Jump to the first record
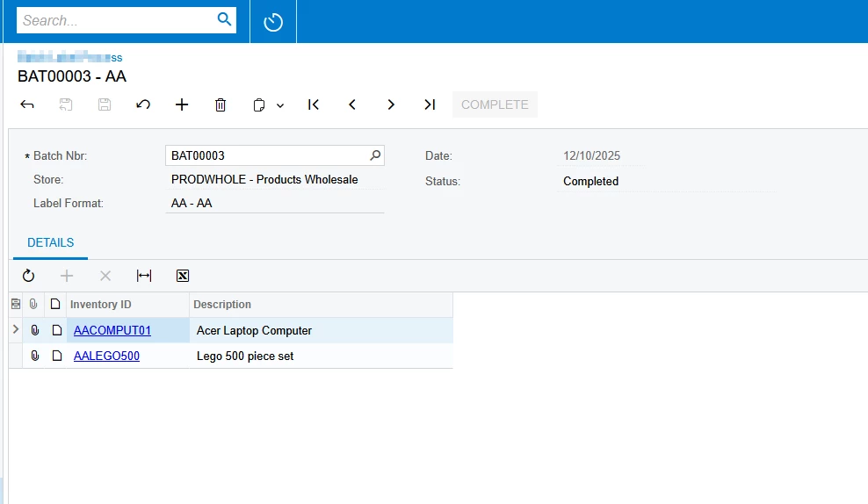Screen dimensions: 868x504 click(314, 104)
